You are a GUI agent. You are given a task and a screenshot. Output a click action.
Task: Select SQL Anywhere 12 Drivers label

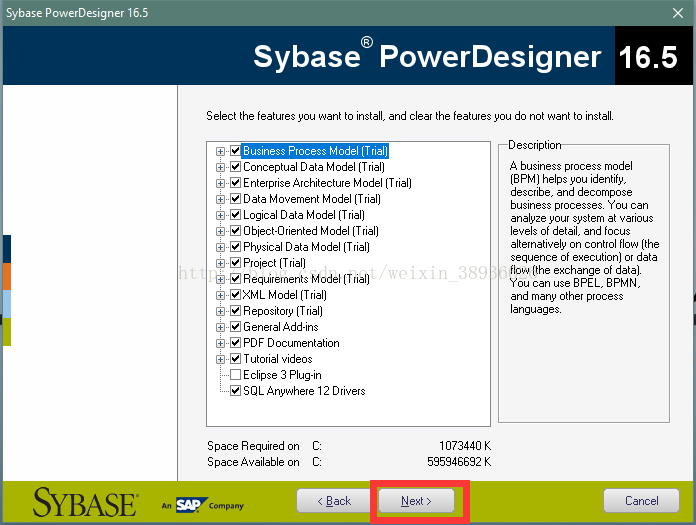coord(304,391)
